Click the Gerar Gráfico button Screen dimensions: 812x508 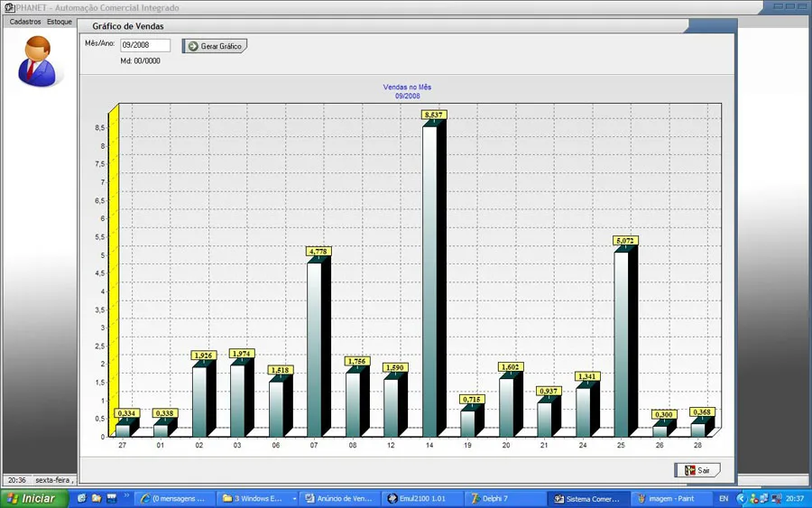(215, 46)
